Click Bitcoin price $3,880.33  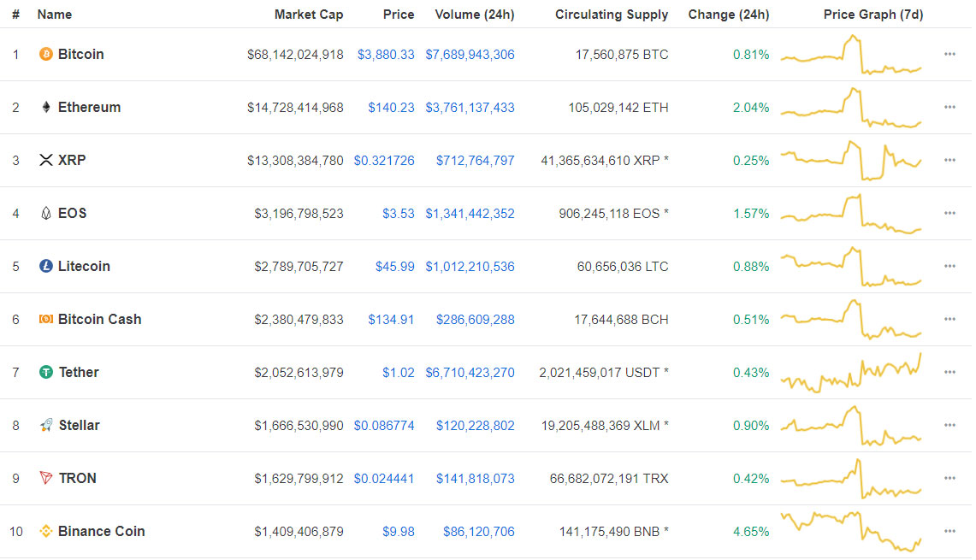click(386, 55)
